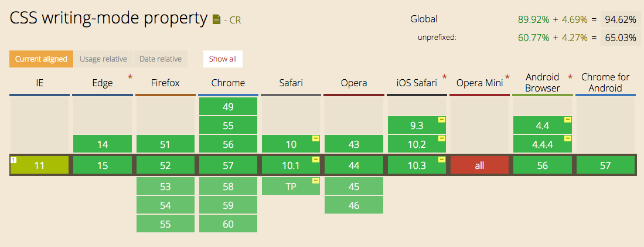Viewport: 644px width, 247px height.
Task: Click the Opera 46 version cell
Action: point(353,205)
